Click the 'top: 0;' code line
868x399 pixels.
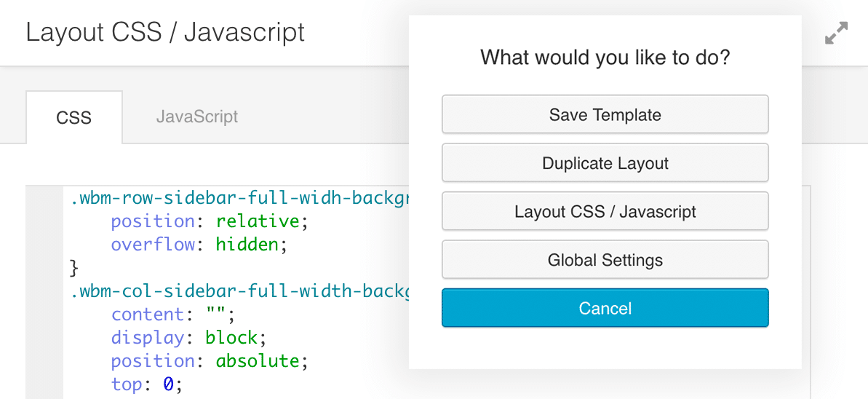[146, 384]
